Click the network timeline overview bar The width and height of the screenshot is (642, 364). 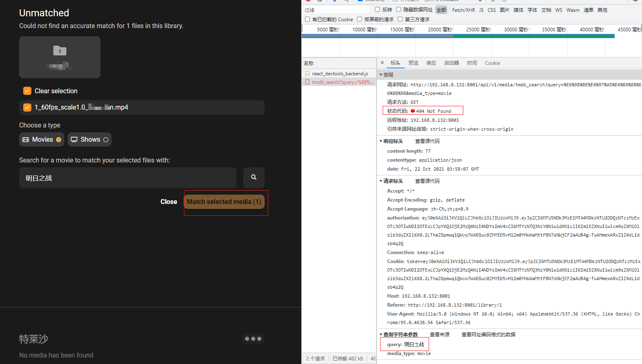click(458, 36)
